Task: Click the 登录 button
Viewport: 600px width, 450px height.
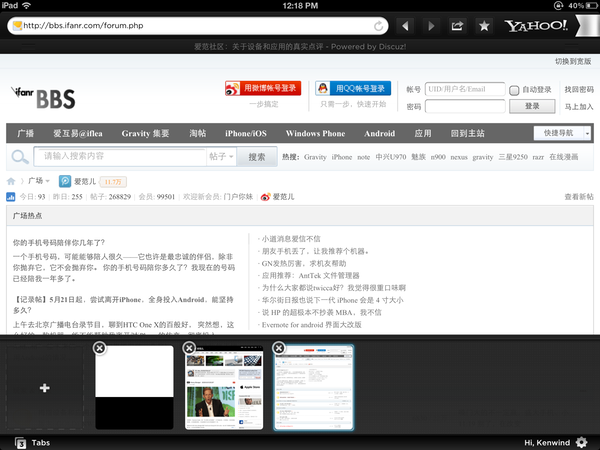Action: coord(532,106)
